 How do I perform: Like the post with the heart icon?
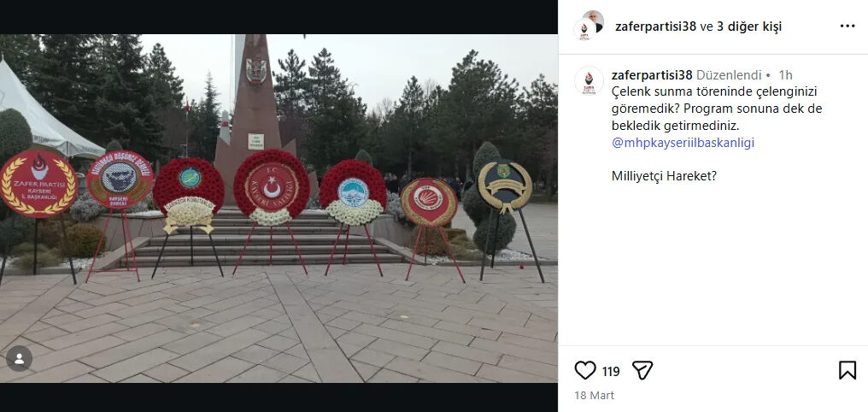pos(585,370)
